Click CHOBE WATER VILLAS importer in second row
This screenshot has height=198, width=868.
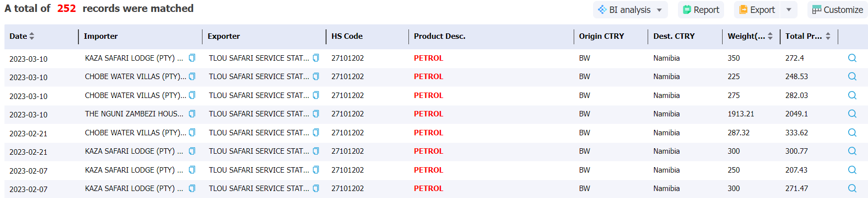click(135, 77)
